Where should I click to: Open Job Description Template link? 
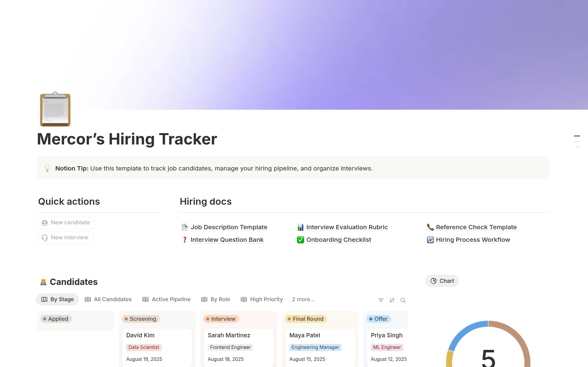click(x=229, y=227)
